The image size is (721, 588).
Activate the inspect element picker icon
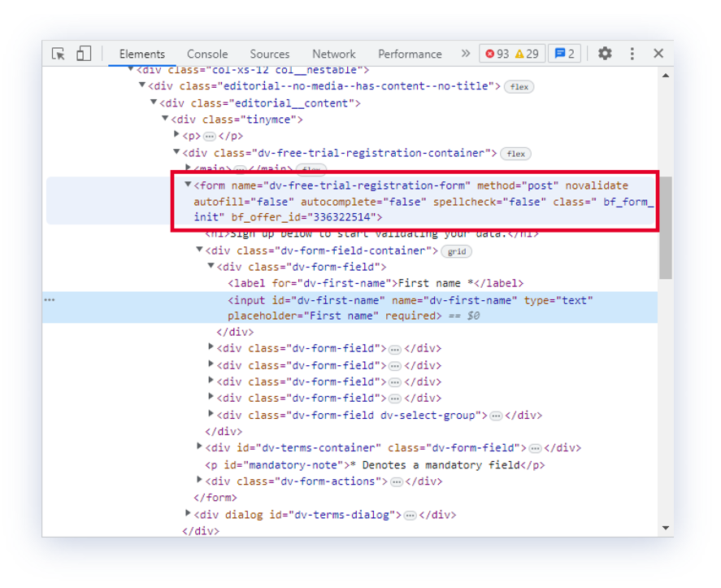click(x=59, y=54)
